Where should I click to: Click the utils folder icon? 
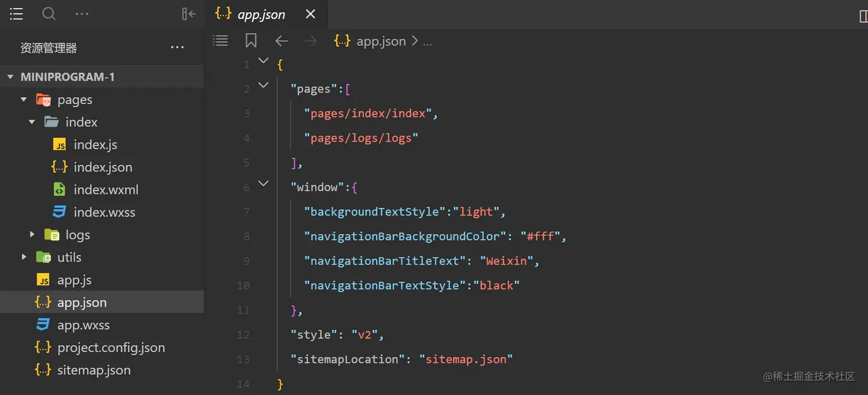pos(44,257)
